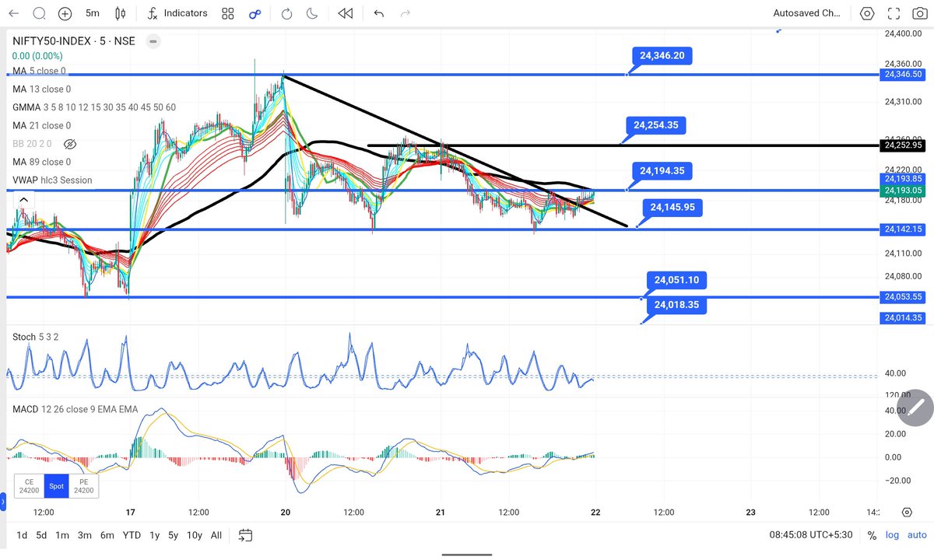Select the Spot option
The image size is (934, 560).
pos(56,485)
